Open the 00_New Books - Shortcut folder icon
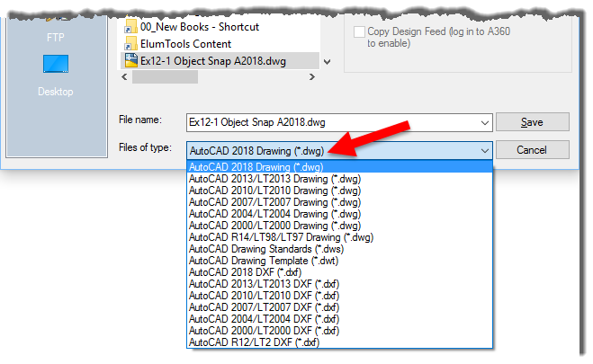Viewport: 593px width, 364px height. 130,27
